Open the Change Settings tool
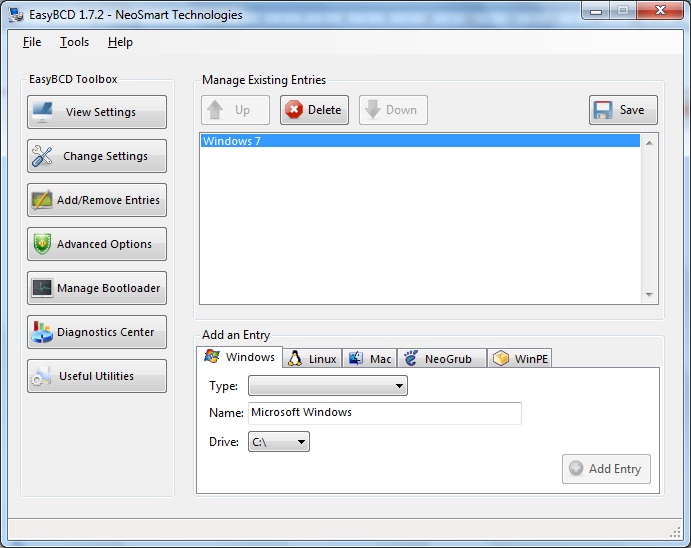This screenshot has height=548, width=691. 97,156
